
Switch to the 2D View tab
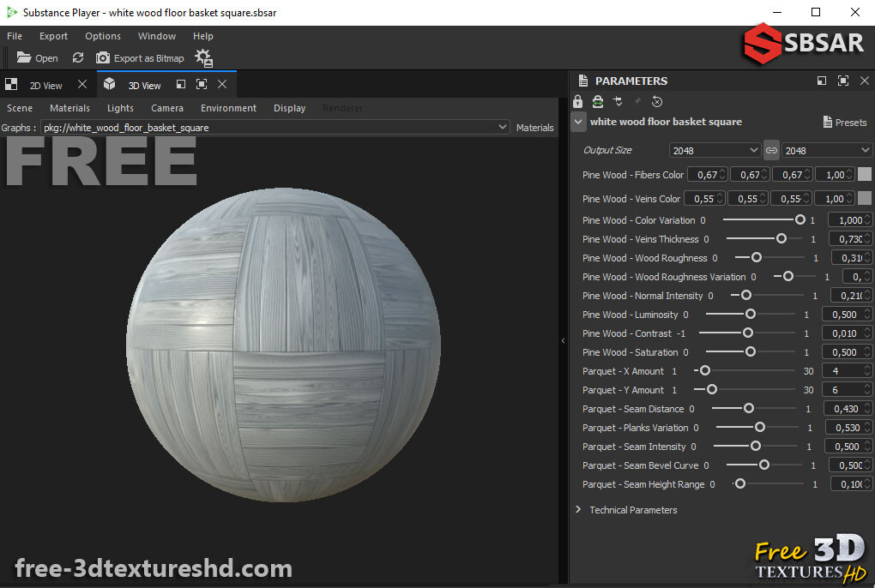coord(45,84)
